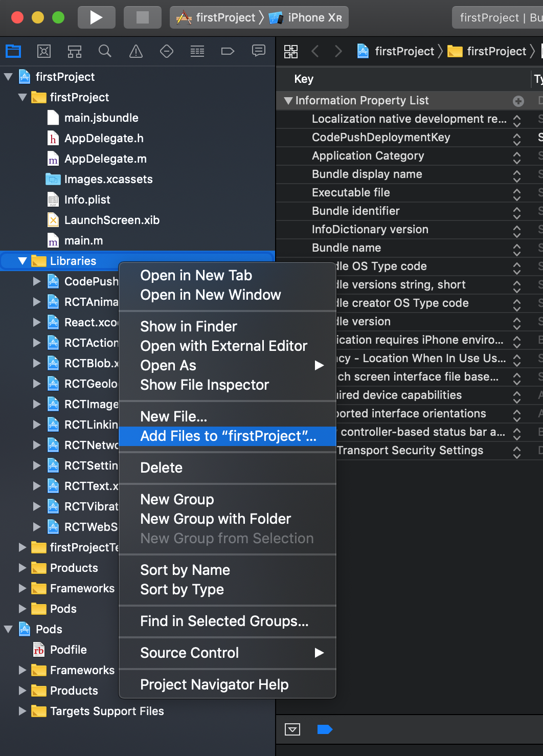Expand the RCTBlob library project
The image size is (543, 756).
[x=37, y=363]
